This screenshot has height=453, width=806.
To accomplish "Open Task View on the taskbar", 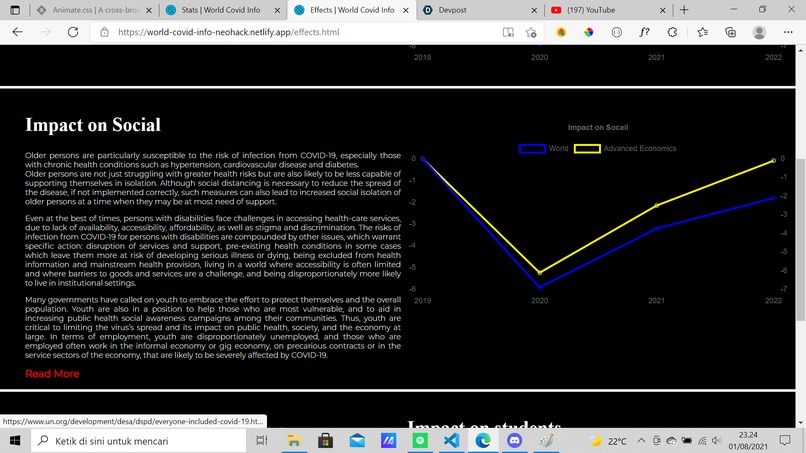I will click(262, 441).
